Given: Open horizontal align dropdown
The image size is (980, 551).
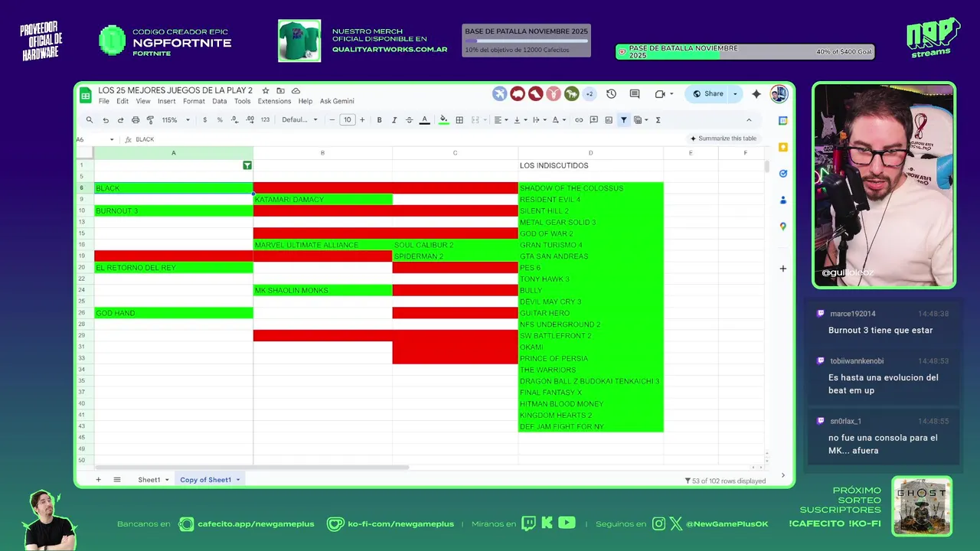Looking at the screenshot, I should pos(500,120).
